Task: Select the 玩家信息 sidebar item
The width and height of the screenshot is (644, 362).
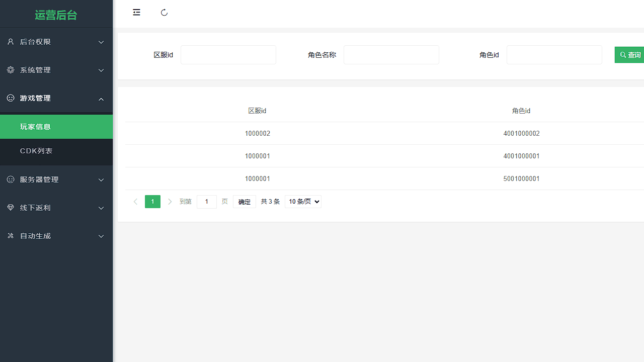Action: pos(35,126)
